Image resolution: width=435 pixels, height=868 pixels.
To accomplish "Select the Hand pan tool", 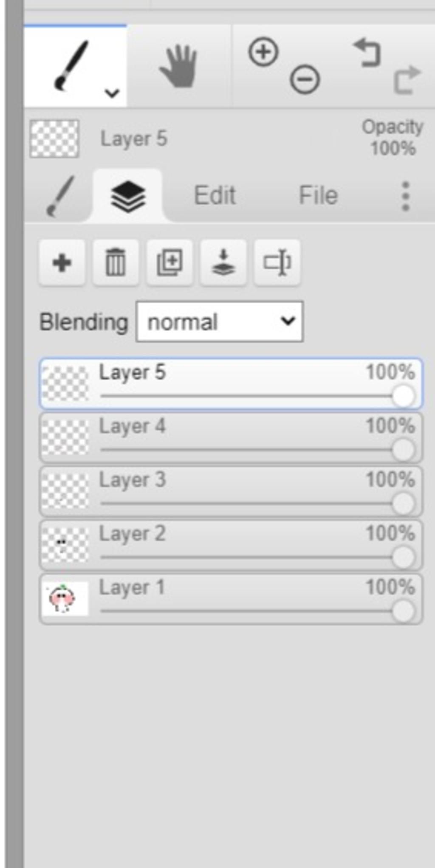I will [x=179, y=66].
